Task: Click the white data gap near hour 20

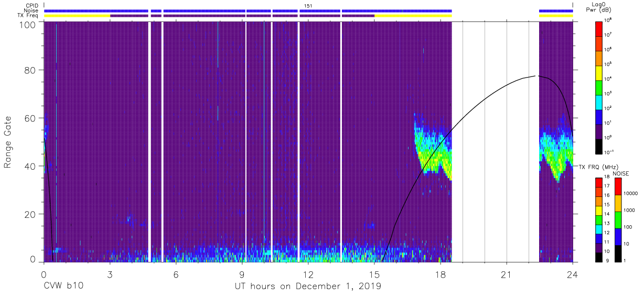Action: point(495,141)
